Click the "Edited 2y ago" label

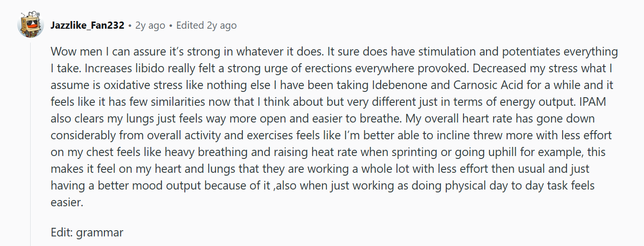click(x=206, y=25)
